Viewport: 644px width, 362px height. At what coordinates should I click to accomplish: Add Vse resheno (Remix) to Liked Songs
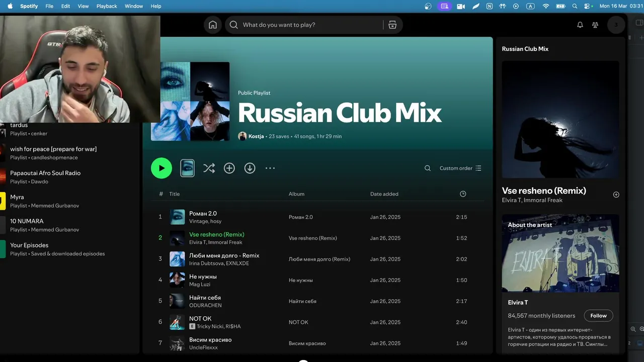[616, 195]
